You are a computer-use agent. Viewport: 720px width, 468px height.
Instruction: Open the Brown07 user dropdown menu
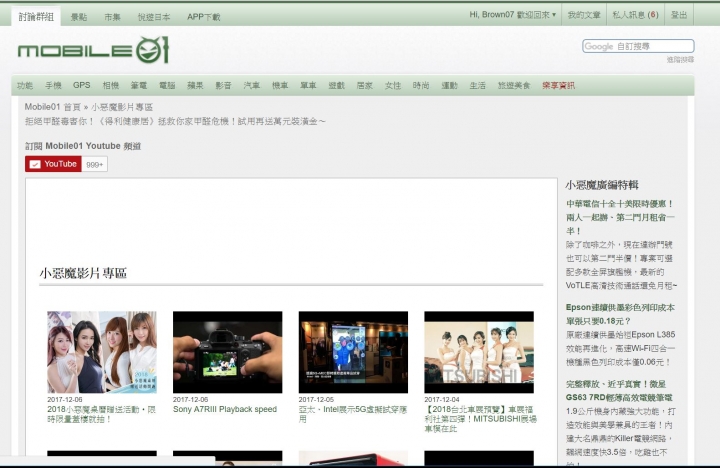pos(512,15)
